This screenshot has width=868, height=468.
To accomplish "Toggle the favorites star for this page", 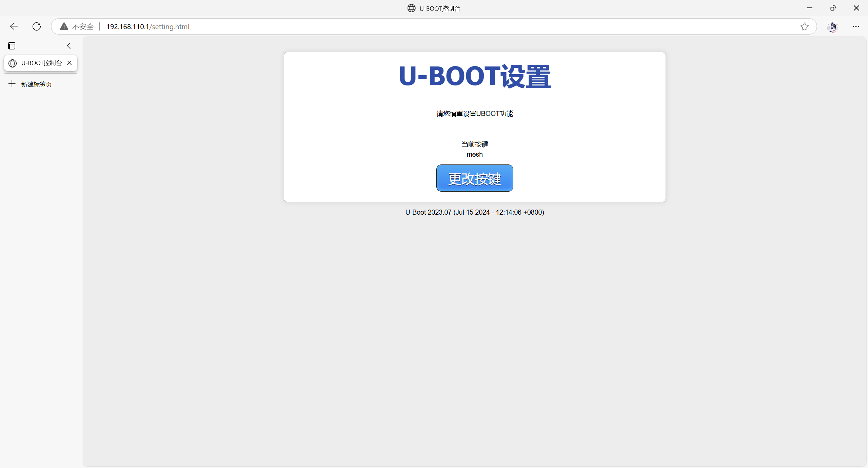I will click(805, 26).
